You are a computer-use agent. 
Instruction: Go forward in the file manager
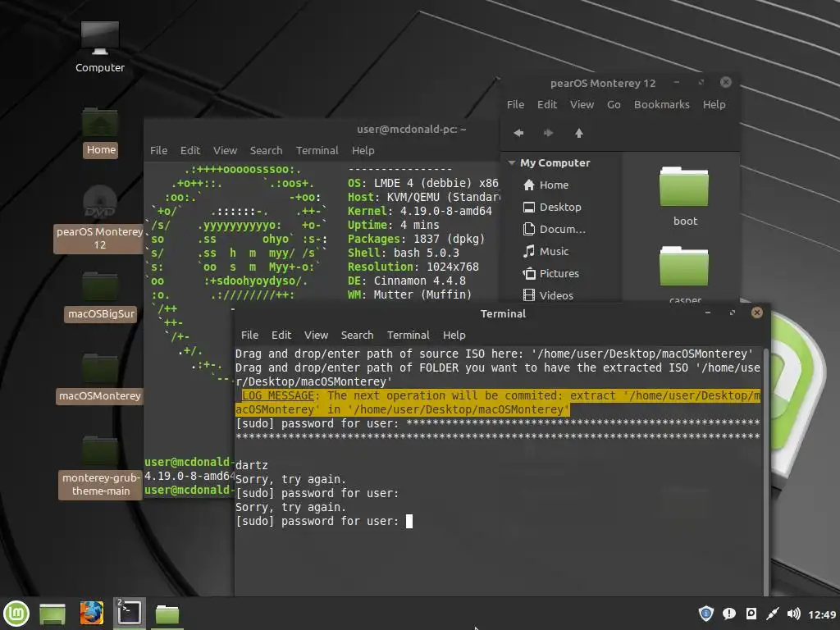[x=549, y=133]
